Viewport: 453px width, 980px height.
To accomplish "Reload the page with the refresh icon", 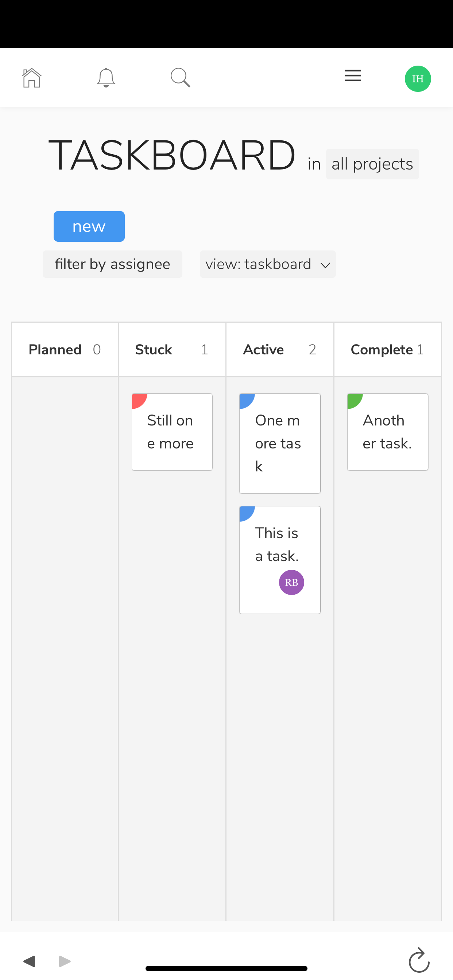I will pyautogui.click(x=419, y=960).
